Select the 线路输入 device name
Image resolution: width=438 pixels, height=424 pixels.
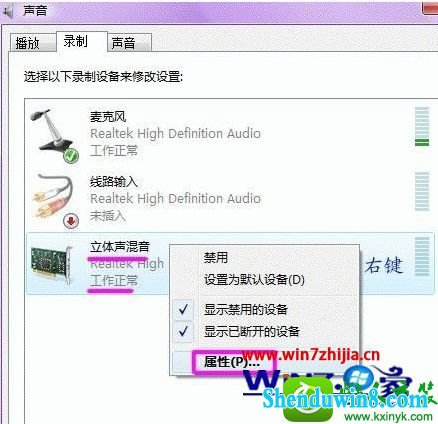tap(114, 182)
